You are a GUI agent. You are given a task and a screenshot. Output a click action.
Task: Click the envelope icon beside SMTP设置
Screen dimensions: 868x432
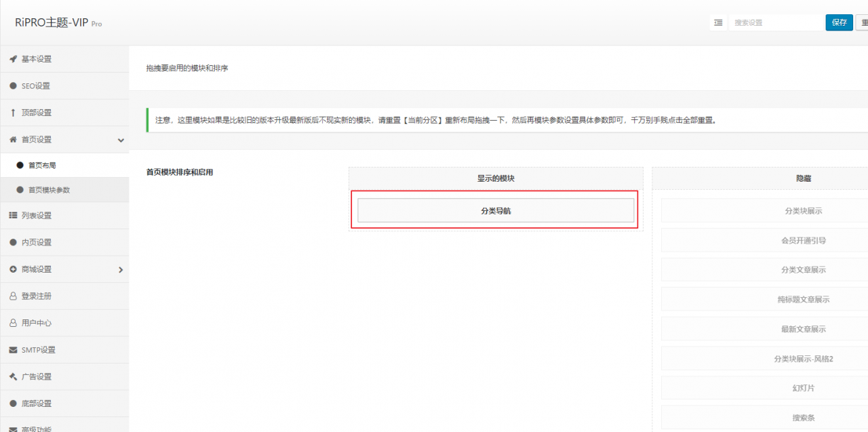pyautogui.click(x=12, y=349)
